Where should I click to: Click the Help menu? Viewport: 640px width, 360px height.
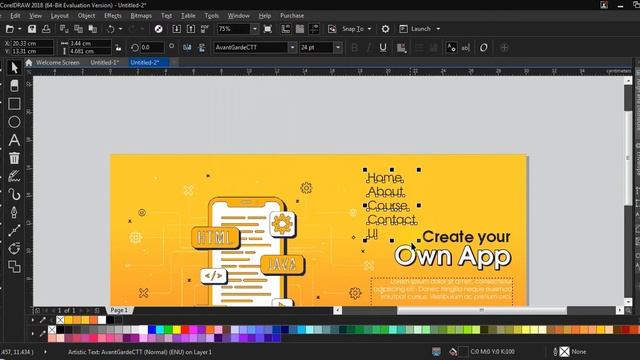pos(264,16)
